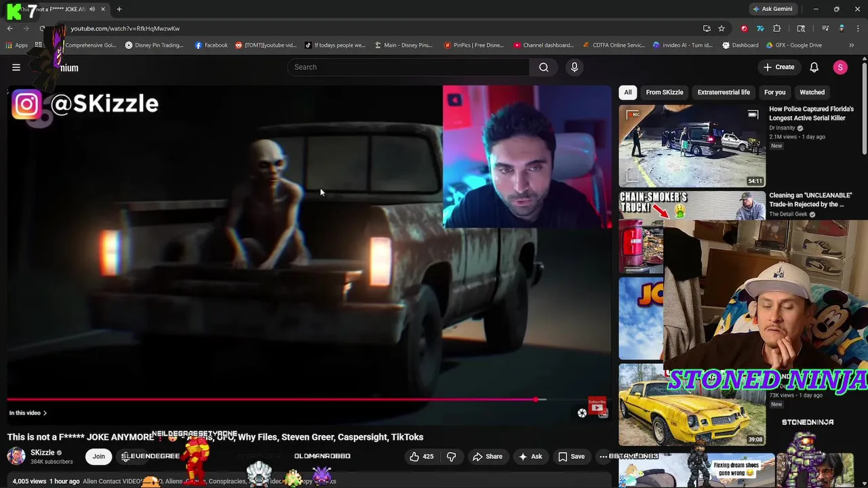Save the video to a playlist
This screenshot has height=488, width=868.
click(571, 457)
